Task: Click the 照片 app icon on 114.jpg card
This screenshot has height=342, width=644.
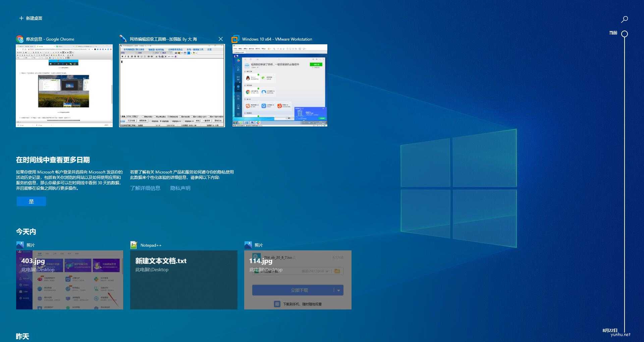Action: pyautogui.click(x=248, y=245)
